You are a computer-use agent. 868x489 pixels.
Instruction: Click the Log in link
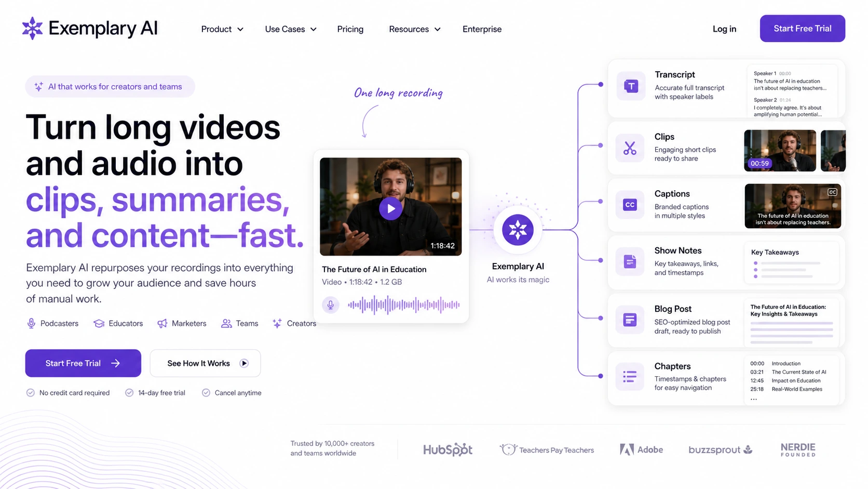tap(724, 29)
